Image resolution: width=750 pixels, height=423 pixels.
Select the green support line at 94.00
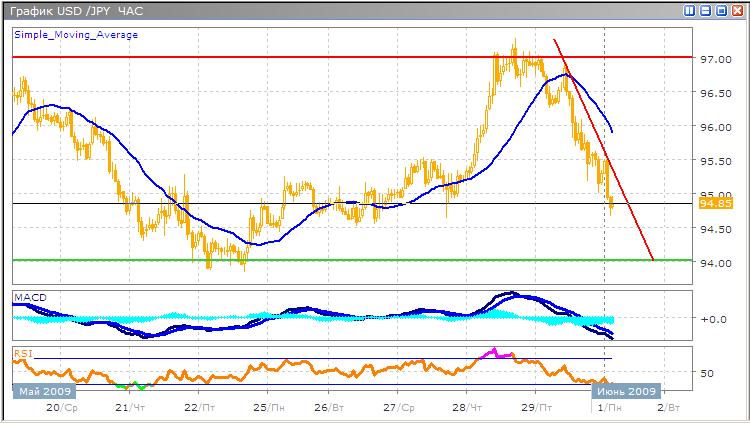[x=400, y=260]
